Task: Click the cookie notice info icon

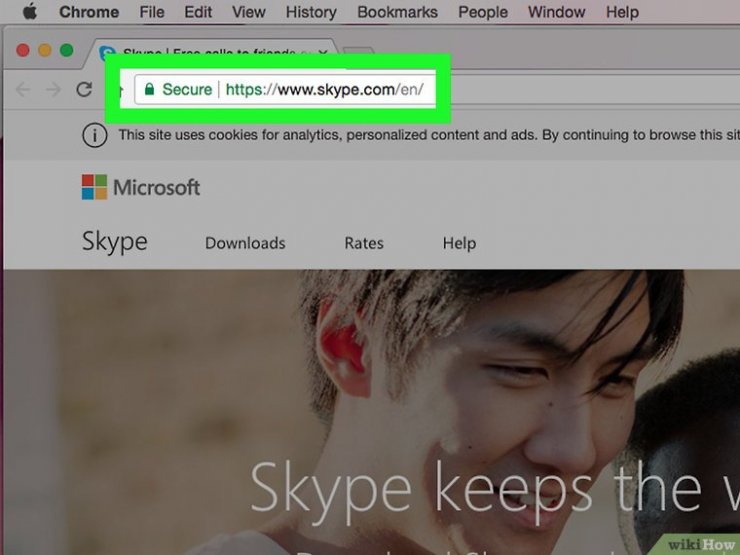Action: 94,135
